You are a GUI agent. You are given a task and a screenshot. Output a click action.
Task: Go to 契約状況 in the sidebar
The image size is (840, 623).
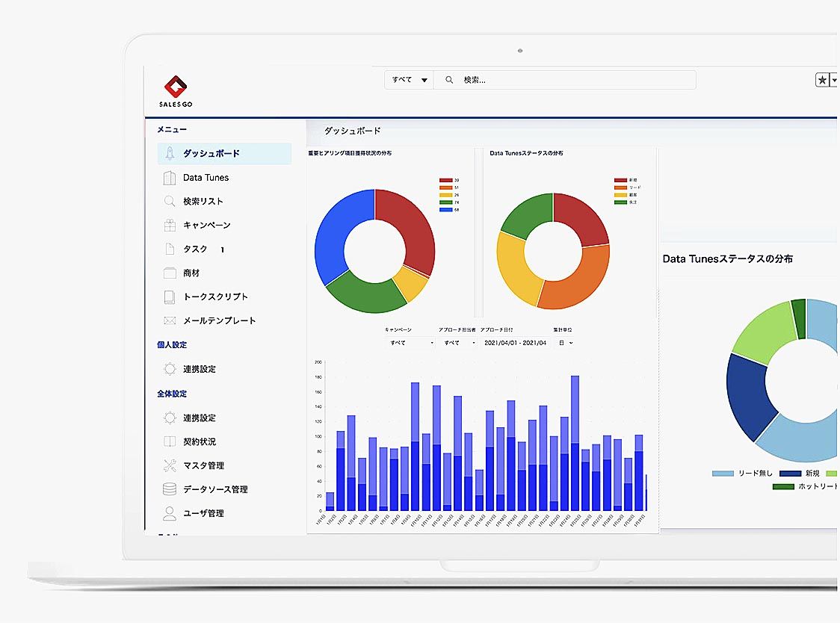click(x=200, y=442)
